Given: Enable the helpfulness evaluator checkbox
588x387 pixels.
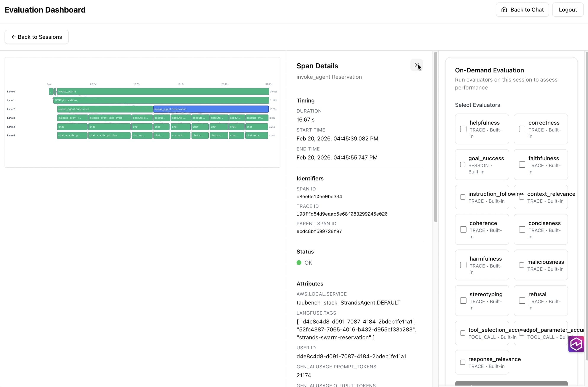Looking at the screenshot, I should tap(463, 129).
